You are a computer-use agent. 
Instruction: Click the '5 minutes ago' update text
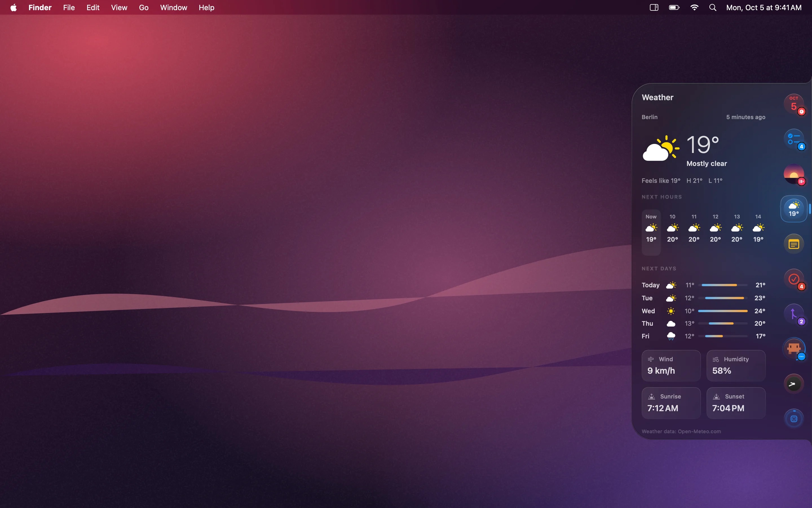point(745,117)
